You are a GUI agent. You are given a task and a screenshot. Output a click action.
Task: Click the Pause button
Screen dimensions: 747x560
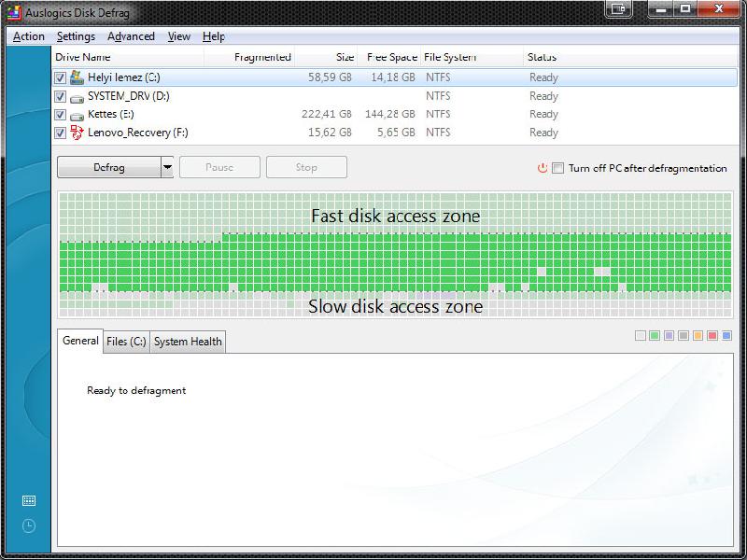219,167
